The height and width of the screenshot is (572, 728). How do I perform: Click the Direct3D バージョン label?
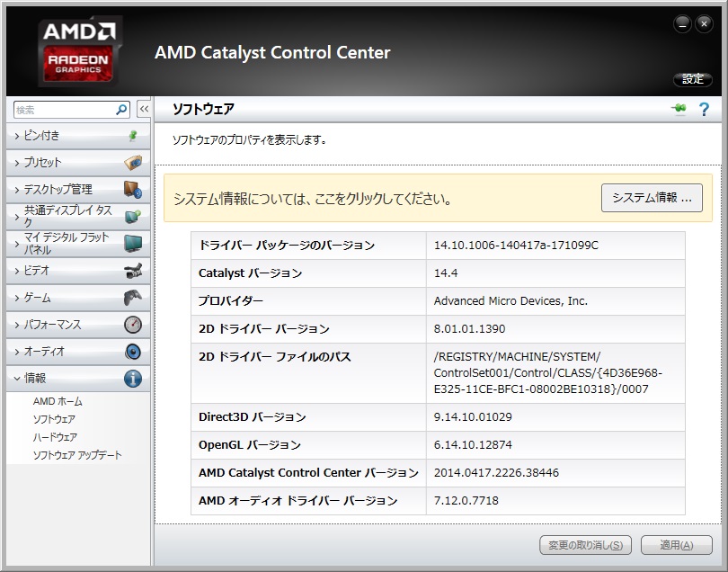tap(253, 416)
